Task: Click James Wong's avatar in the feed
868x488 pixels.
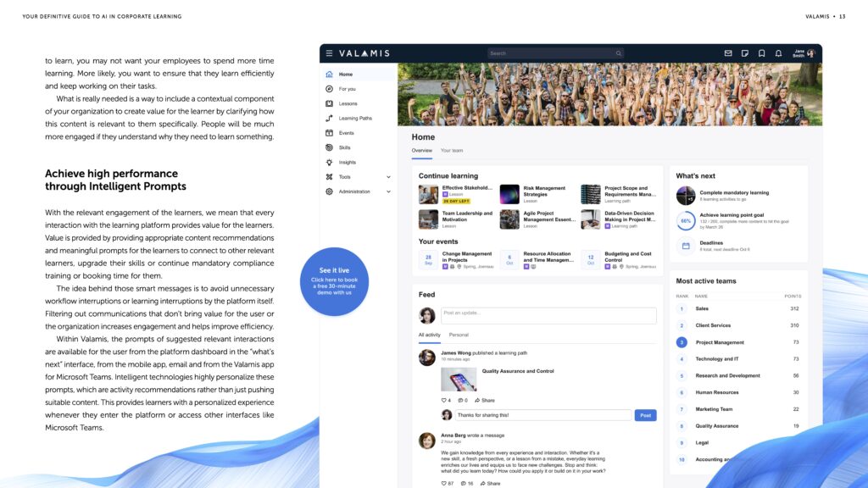Action: click(427, 358)
